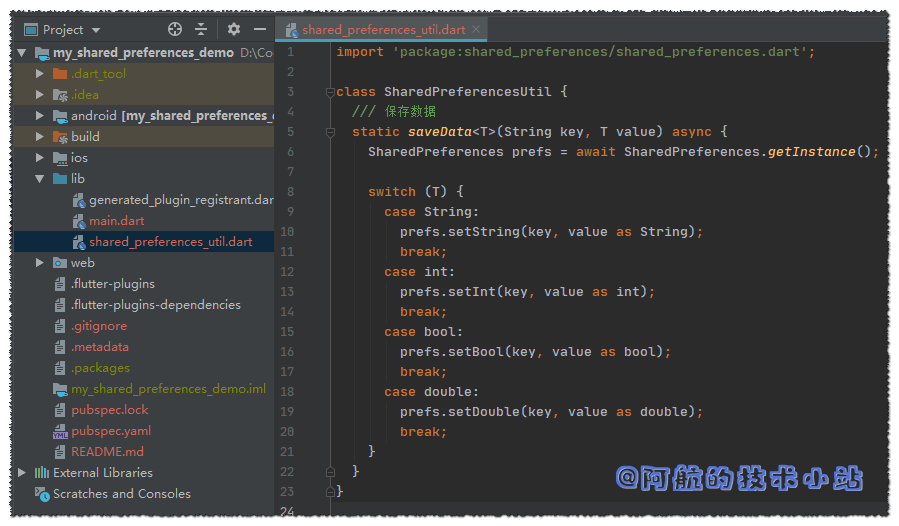Expand the web folder

coord(40,263)
